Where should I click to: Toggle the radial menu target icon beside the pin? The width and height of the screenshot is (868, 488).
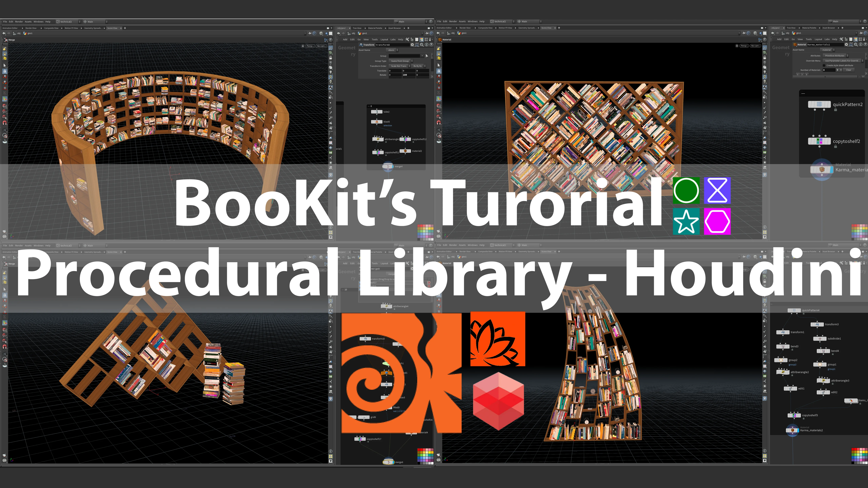[432, 33]
